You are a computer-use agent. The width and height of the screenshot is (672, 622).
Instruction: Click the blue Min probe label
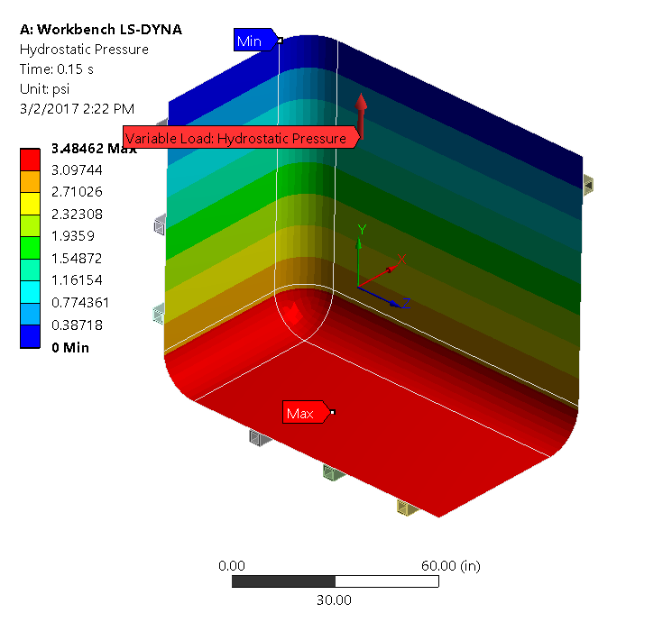[249, 41]
